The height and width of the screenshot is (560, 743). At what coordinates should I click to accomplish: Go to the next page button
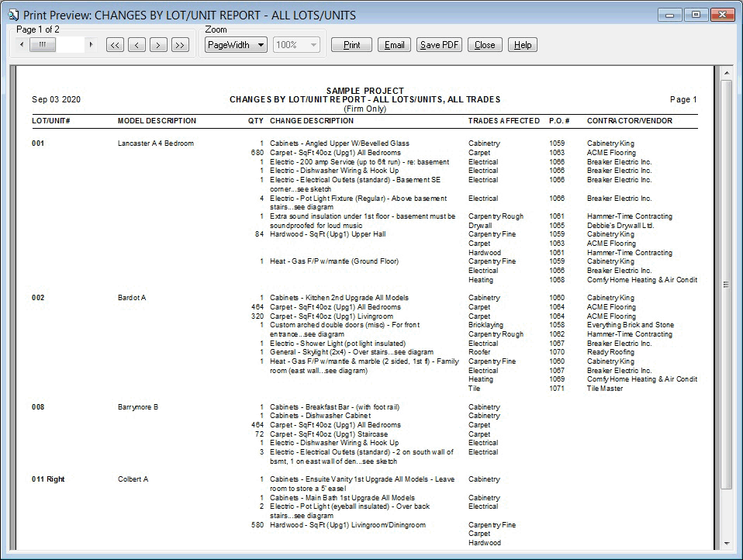tap(158, 45)
